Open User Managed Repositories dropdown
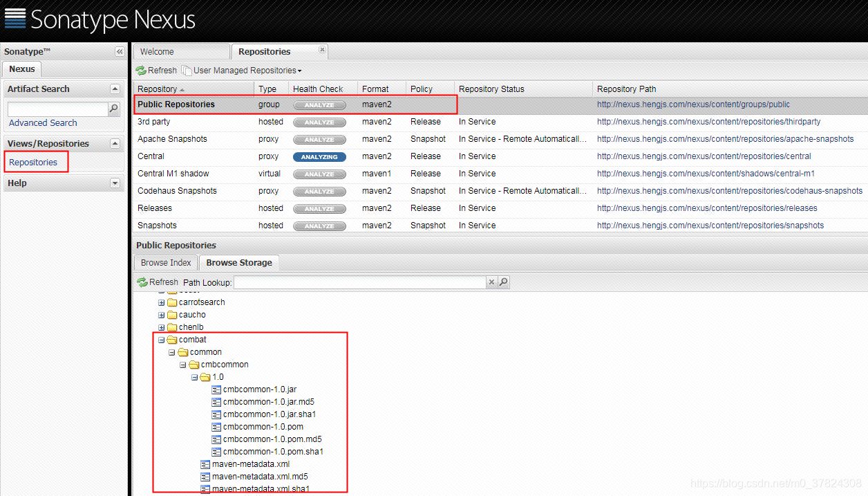 tap(242, 71)
